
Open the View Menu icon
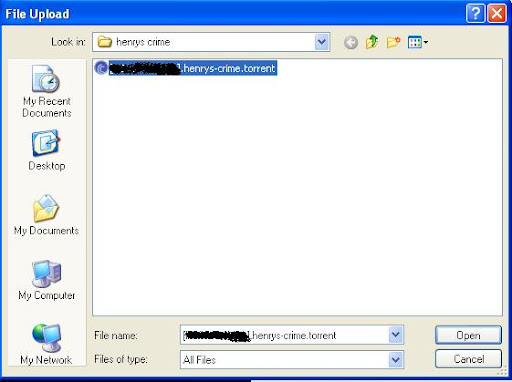tap(418, 42)
